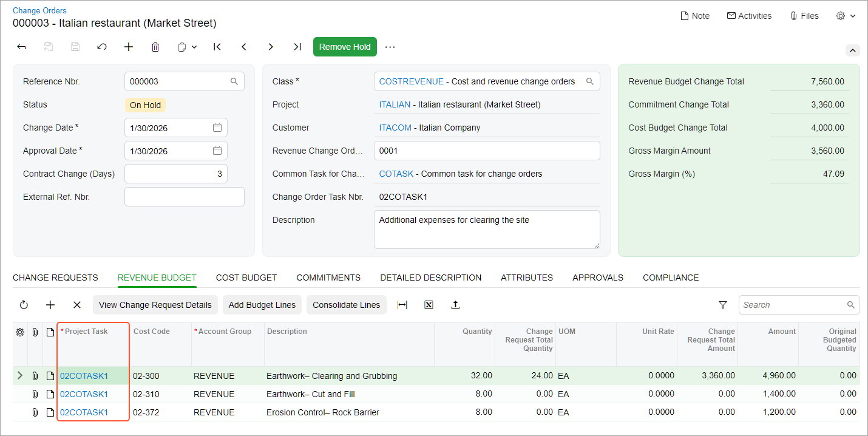
Task: Go to the last record icon
Action: [x=297, y=47]
